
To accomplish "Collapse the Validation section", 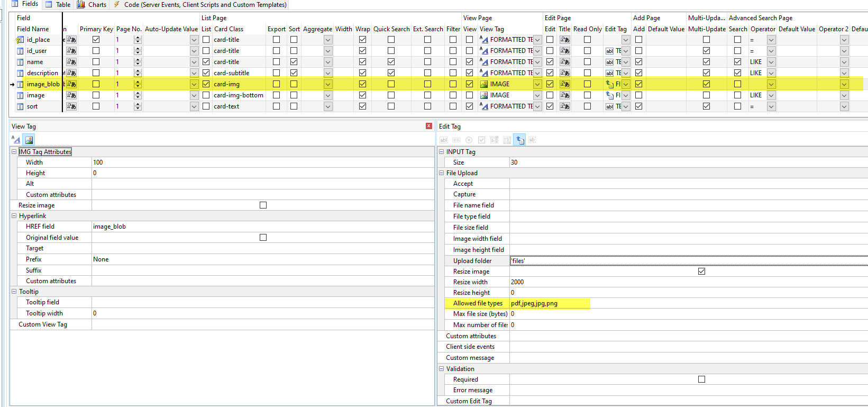I will coord(441,368).
